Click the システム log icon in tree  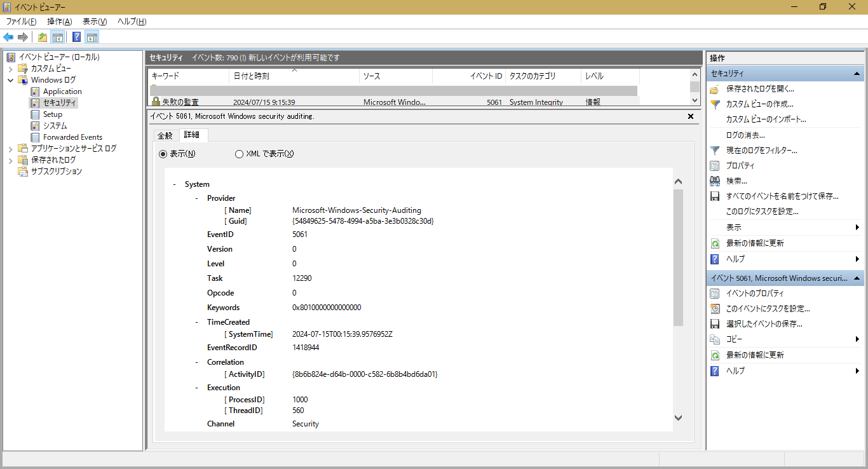tap(35, 126)
